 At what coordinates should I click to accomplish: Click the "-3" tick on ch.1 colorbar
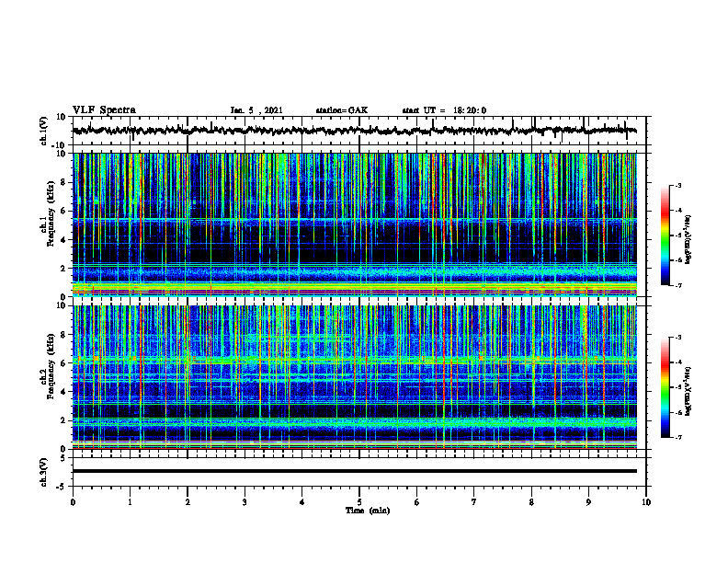click(x=678, y=186)
